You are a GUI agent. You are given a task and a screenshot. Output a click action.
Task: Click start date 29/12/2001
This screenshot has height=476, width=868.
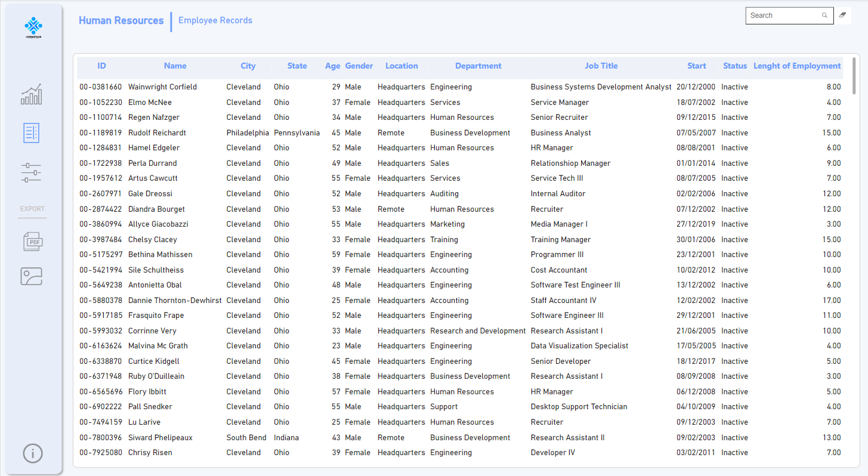click(696, 316)
